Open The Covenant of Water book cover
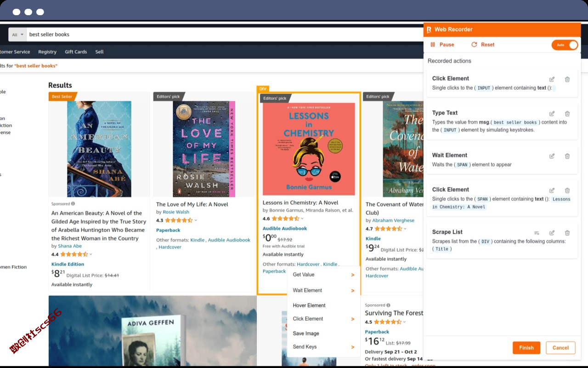This screenshot has height=368, width=588. click(403, 149)
